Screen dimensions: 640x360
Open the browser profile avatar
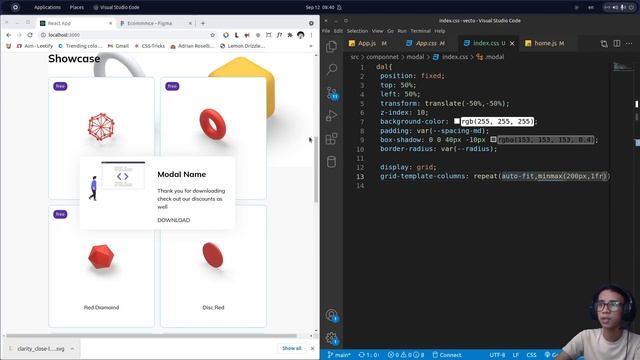click(301, 35)
